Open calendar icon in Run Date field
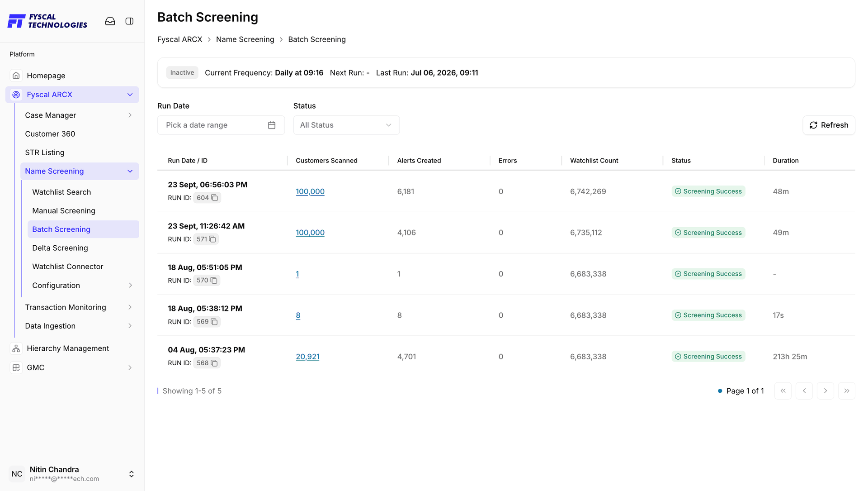The image size is (868, 491). click(272, 125)
